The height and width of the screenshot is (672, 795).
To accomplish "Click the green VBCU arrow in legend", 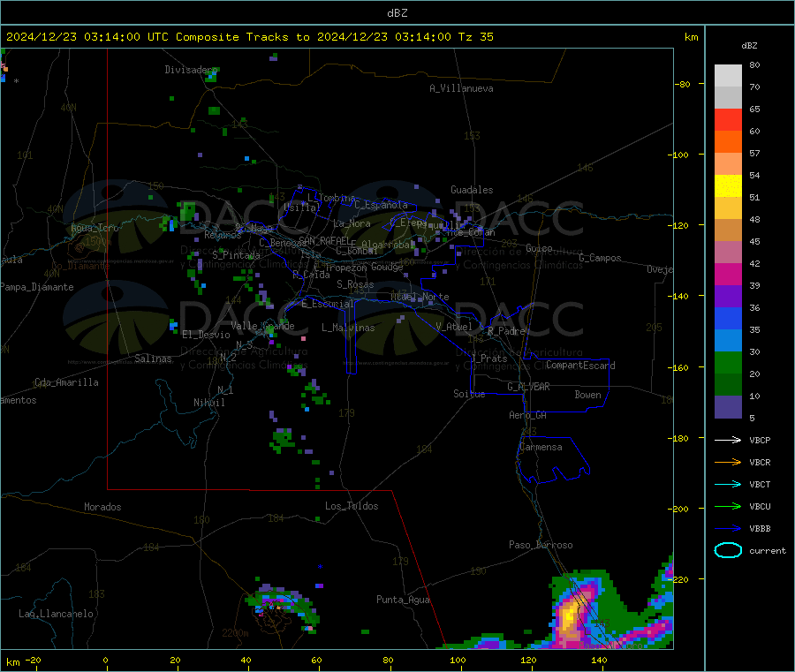I will click(728, 506).
